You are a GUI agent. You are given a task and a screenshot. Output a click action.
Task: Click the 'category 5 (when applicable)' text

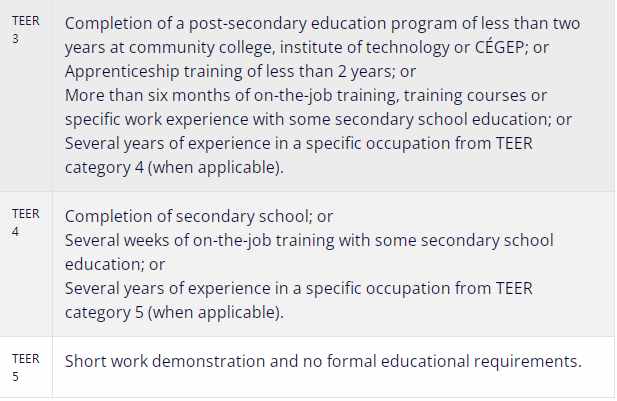click(174, 312)
